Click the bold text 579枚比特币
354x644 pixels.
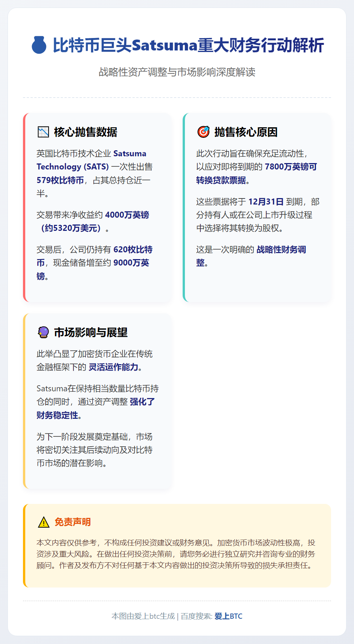click(x=60, y=180)
